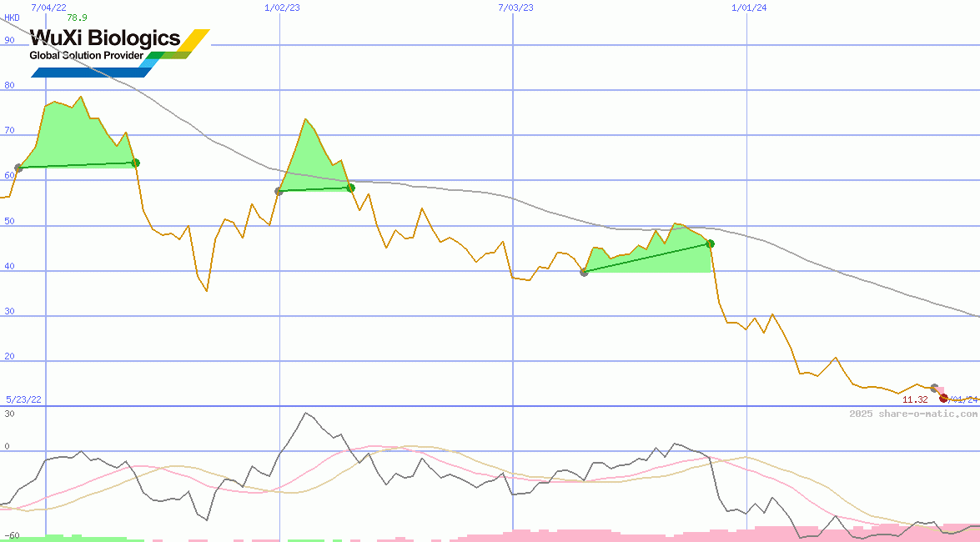Click the green exit marker following the 1/02/23 spike
The height and width of the screenshot is (542, 980).
click(351, 188)
